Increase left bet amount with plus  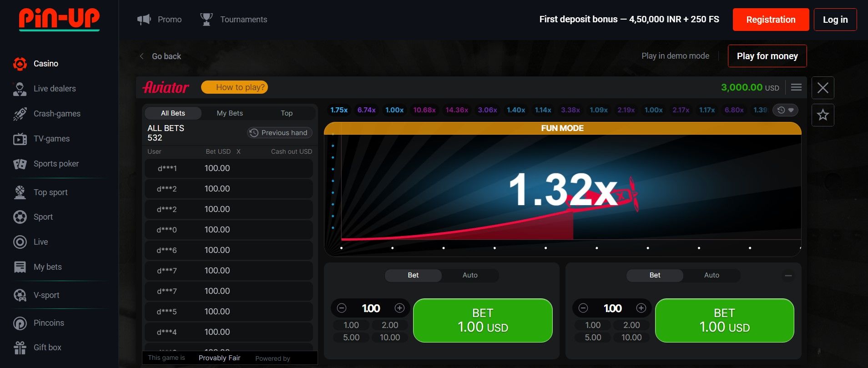[x=399, y=308]
